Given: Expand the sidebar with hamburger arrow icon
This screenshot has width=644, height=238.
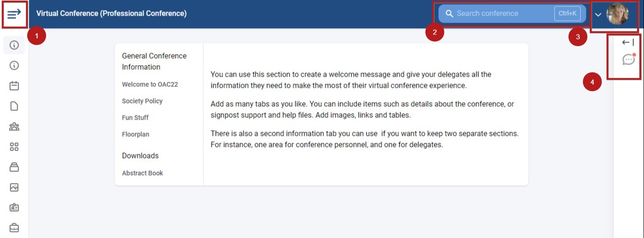Looking at the screenshot, I should [14, 14].
